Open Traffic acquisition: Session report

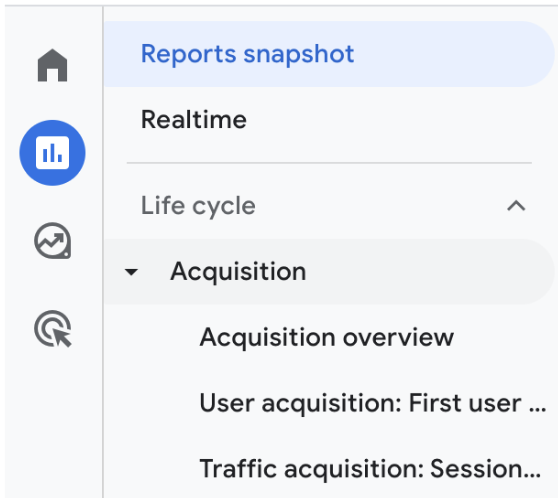pos(370,469)
